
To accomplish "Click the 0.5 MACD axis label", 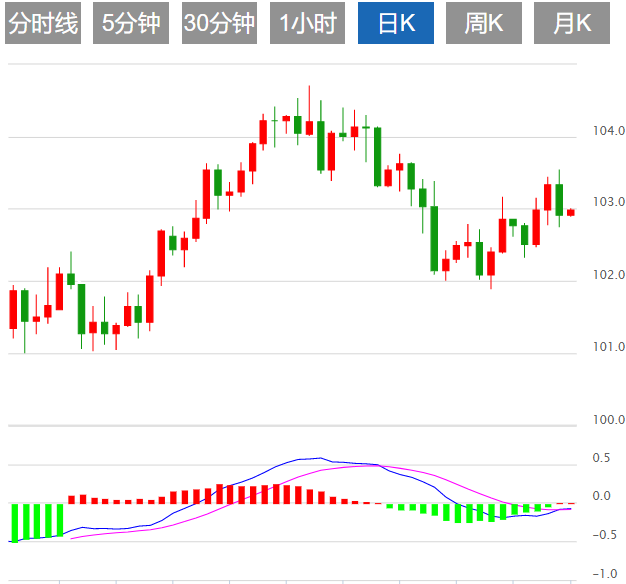I will point(602,458).
